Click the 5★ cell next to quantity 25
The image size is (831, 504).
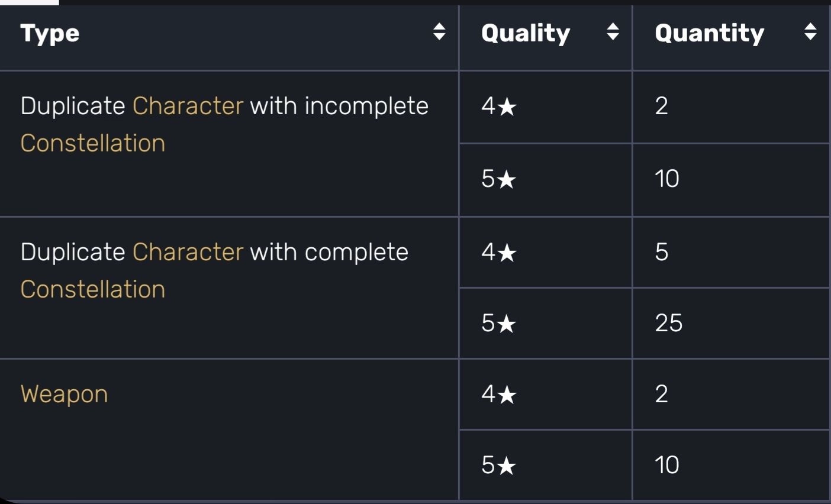(x=499, y=324)
